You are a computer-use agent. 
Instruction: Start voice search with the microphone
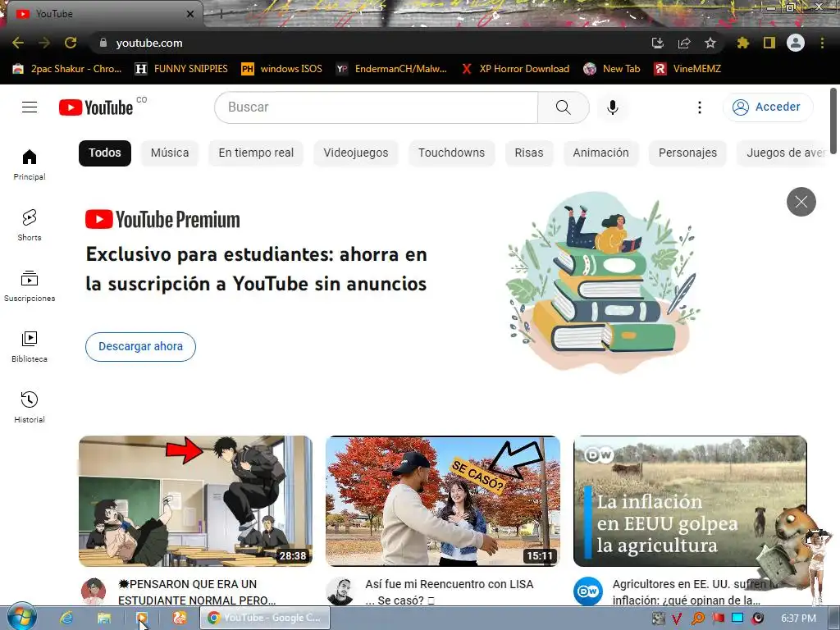click(x=612, y=107)
